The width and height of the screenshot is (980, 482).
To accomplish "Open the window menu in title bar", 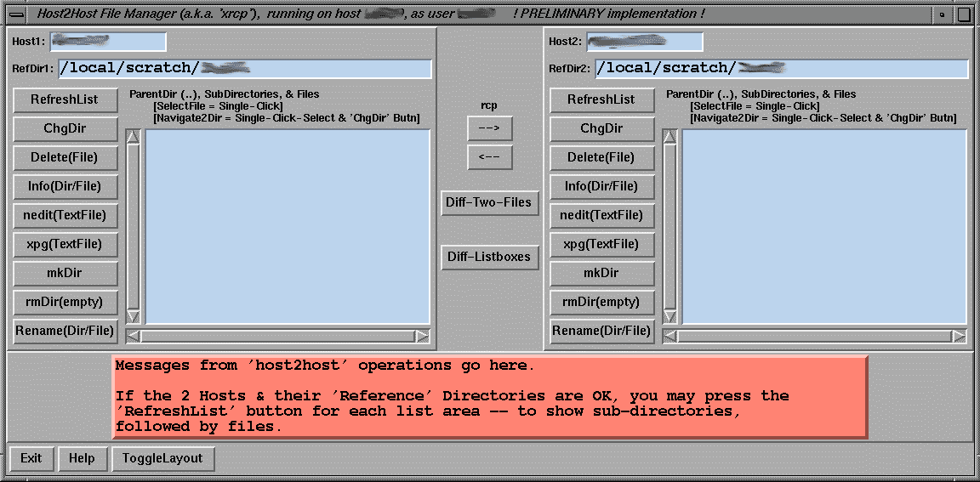I will (x=15, y=14).
